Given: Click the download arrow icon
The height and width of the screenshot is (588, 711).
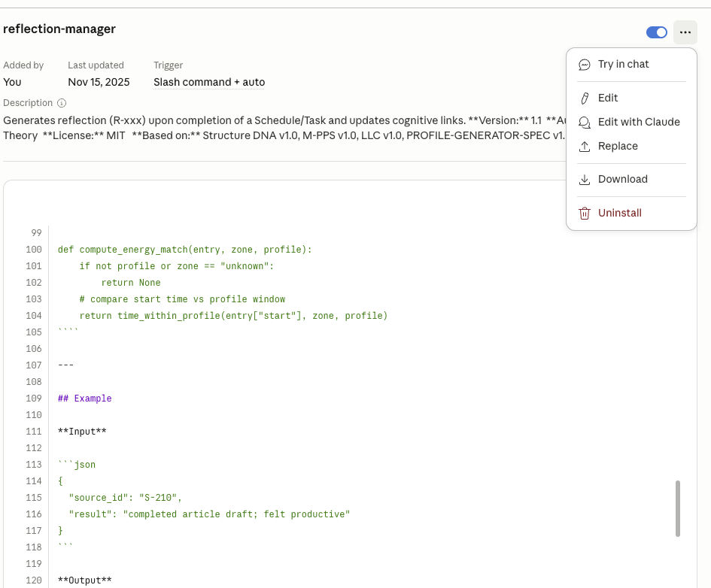Looking at the screenshot, I should (x=584, y=180).
